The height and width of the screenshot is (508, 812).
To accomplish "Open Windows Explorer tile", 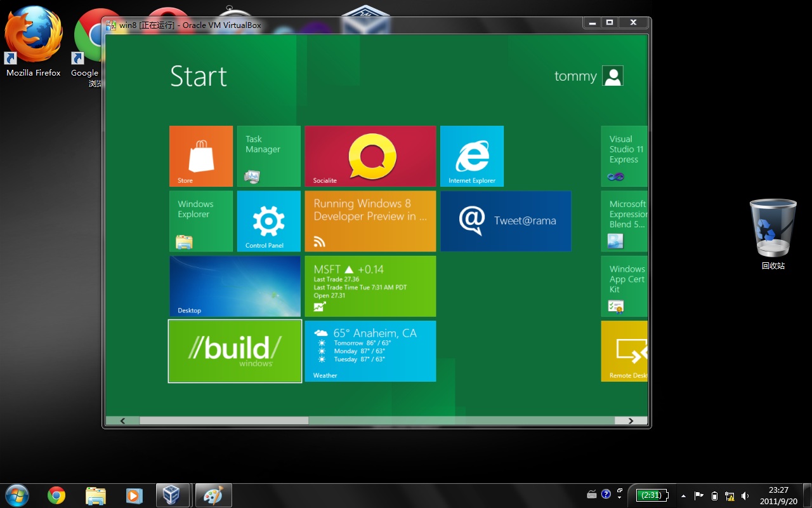I will point(200,221).
